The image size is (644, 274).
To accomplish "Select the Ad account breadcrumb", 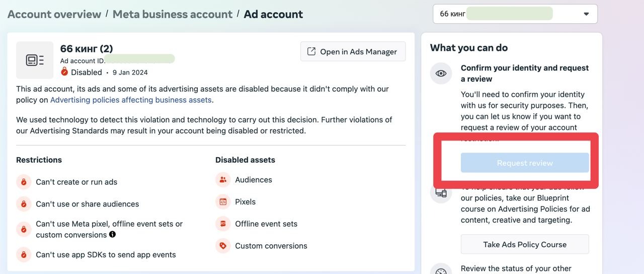I will (x=273, y=14).
